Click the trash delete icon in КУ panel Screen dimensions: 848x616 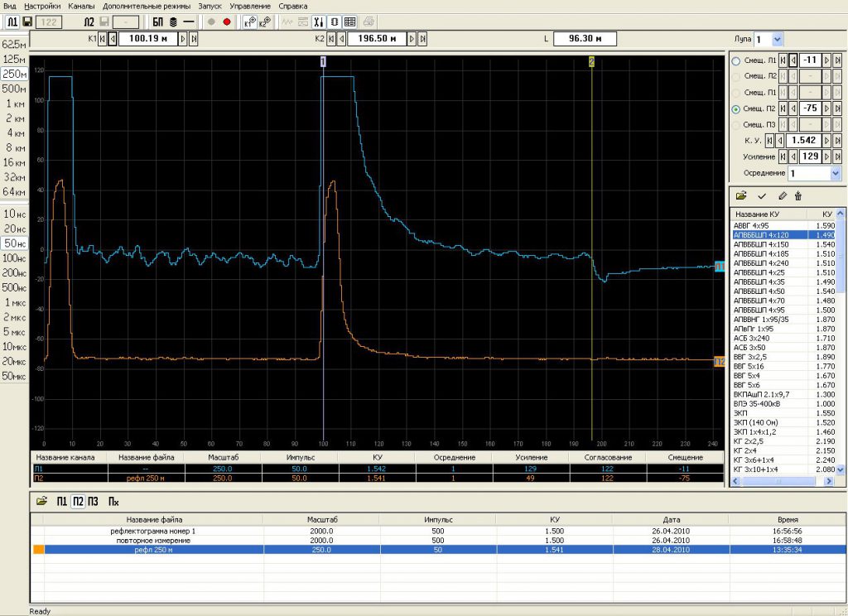click(x=798, y=196)
